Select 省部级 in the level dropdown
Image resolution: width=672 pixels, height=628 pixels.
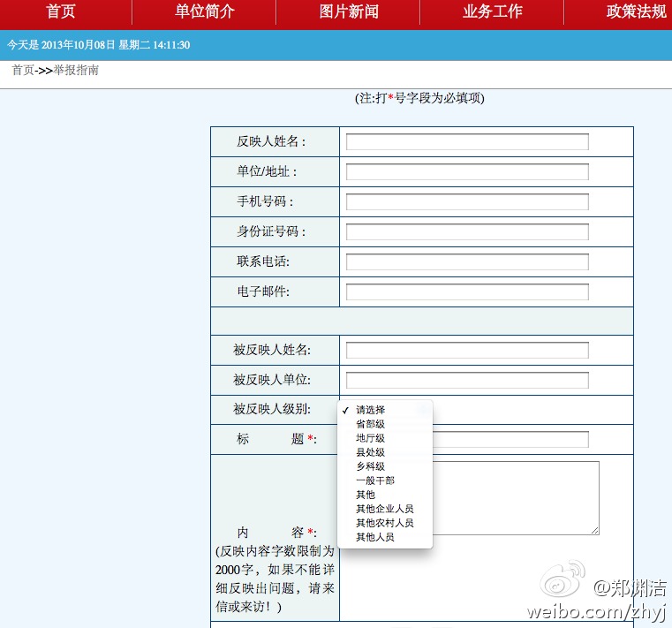(x=385, y=424)
